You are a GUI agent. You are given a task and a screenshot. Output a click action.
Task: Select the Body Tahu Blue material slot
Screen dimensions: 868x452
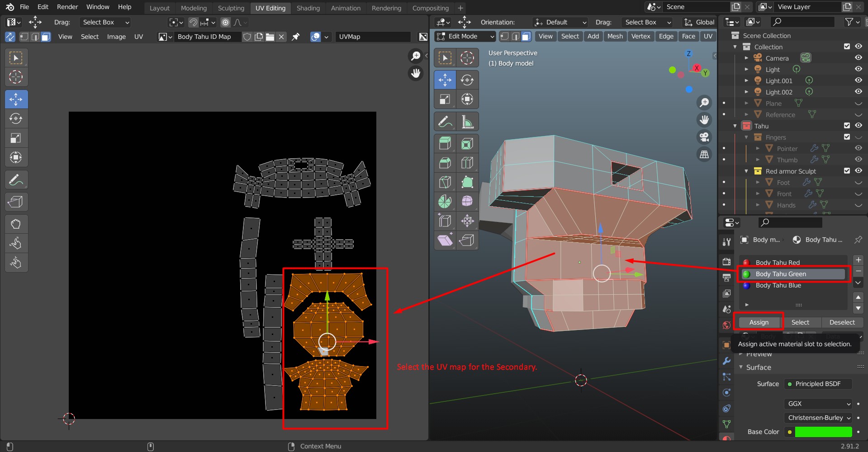pyautogui.click(x=778, y=285)
